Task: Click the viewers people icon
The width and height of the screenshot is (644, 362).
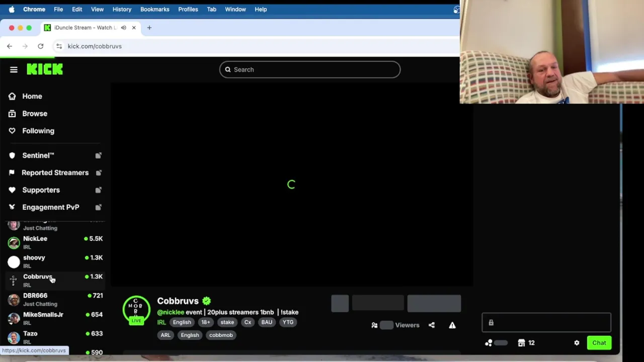Action: tap(374, 325)
